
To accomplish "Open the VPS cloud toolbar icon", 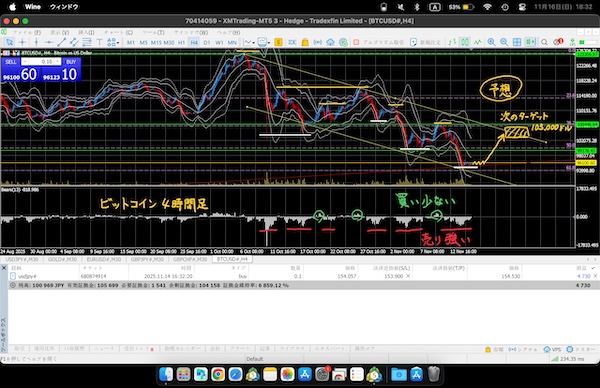I will tap(330, 42).
